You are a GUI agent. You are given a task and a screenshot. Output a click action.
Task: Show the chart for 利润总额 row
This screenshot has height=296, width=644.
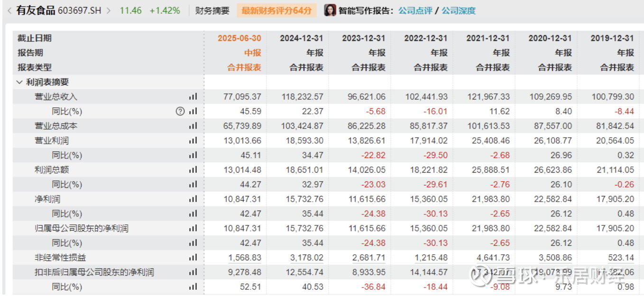coord(193,170)
